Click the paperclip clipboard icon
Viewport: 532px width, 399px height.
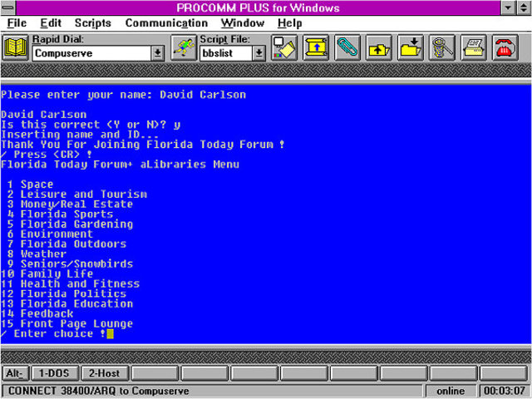[347, 48]
